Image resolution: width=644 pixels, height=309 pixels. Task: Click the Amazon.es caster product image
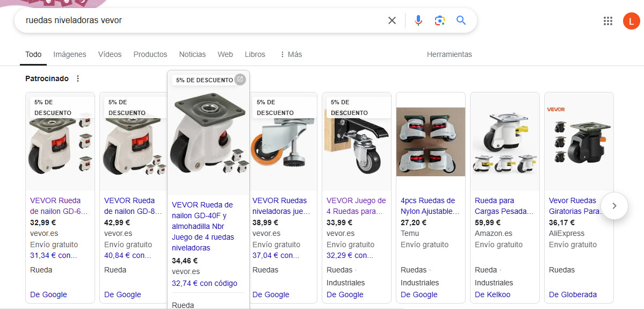505,142
